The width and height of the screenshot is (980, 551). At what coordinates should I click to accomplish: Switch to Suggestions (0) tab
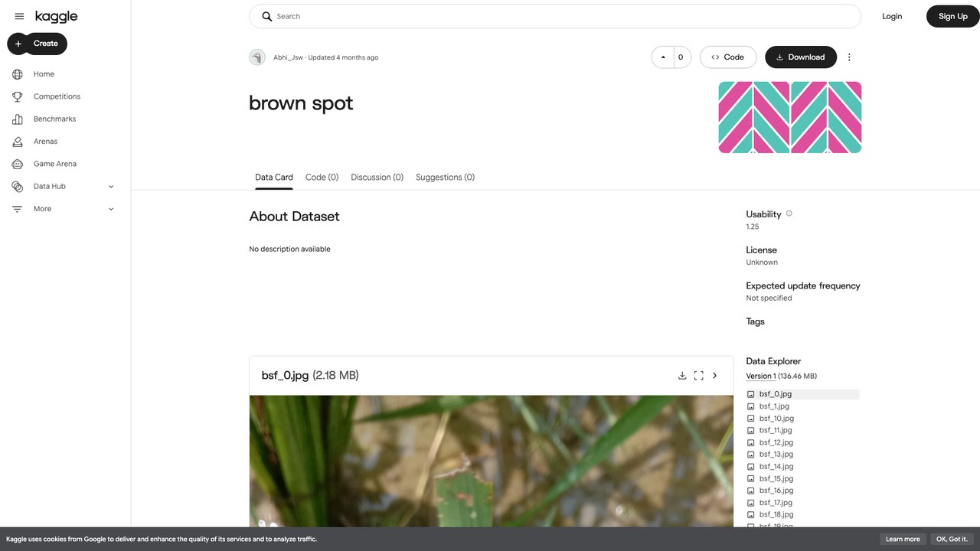[x=445, y=177]
